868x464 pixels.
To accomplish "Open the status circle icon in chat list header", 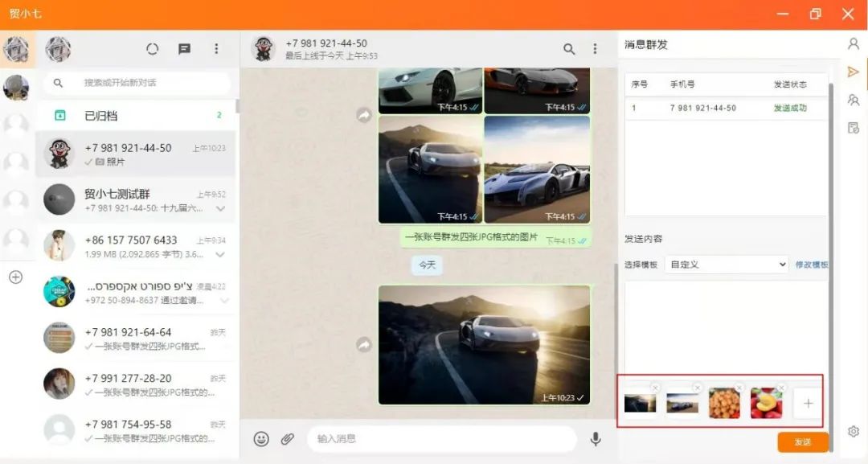I will pos(152,49).
